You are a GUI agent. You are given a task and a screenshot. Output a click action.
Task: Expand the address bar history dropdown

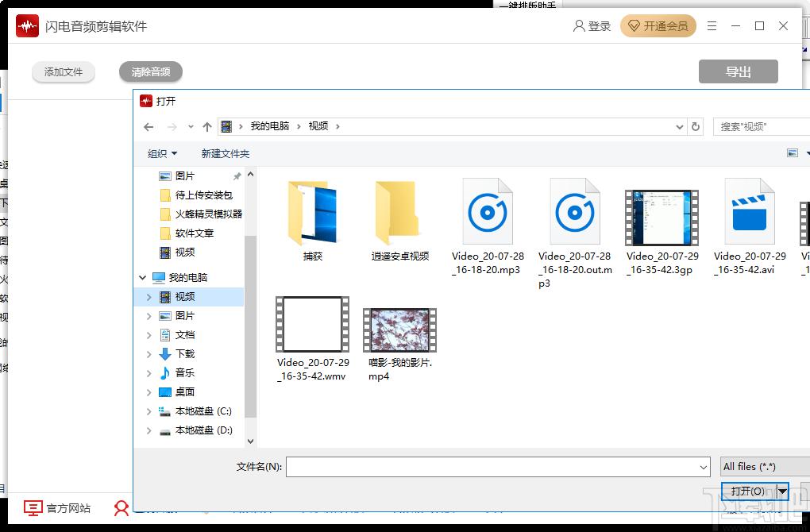[679, 126]
